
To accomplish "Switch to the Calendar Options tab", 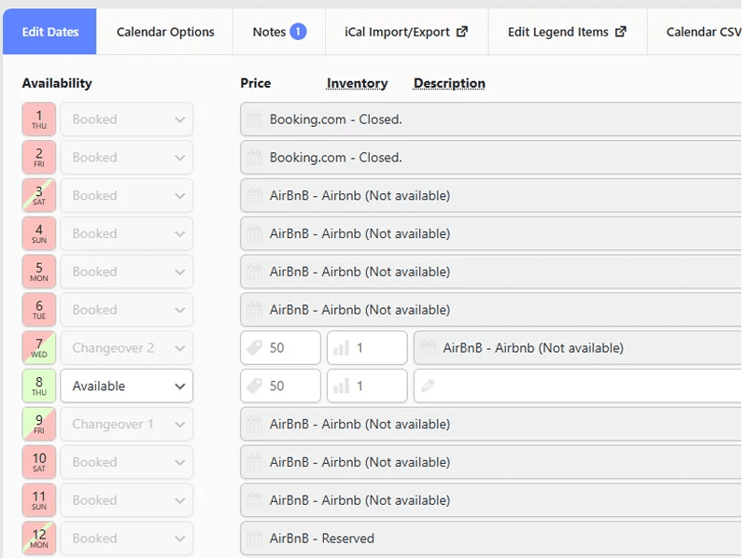I will click(165, 32).
